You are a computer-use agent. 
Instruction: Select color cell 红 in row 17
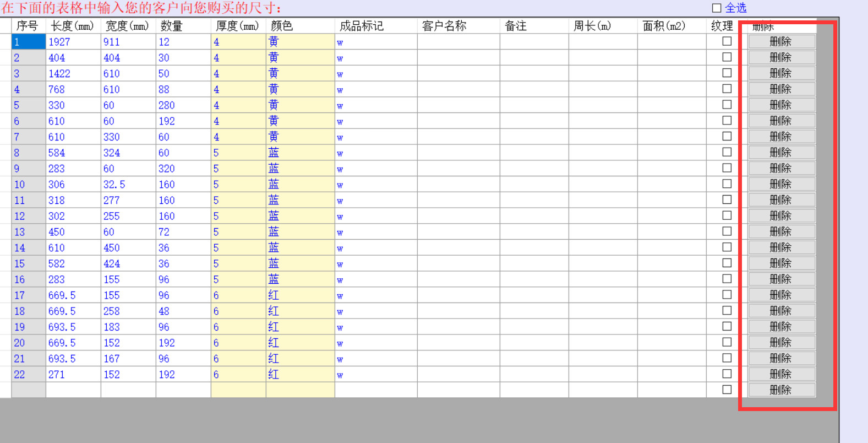click(x=301, y=295)
